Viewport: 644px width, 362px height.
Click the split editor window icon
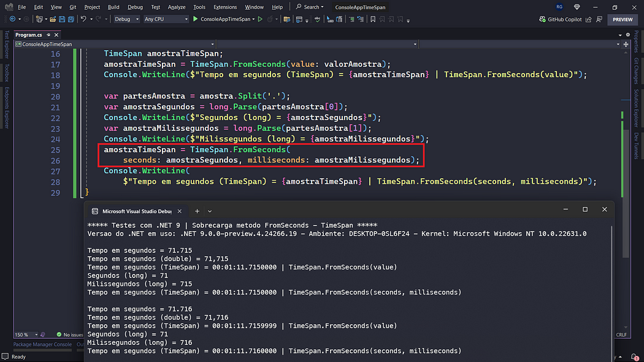click(626, 44)
